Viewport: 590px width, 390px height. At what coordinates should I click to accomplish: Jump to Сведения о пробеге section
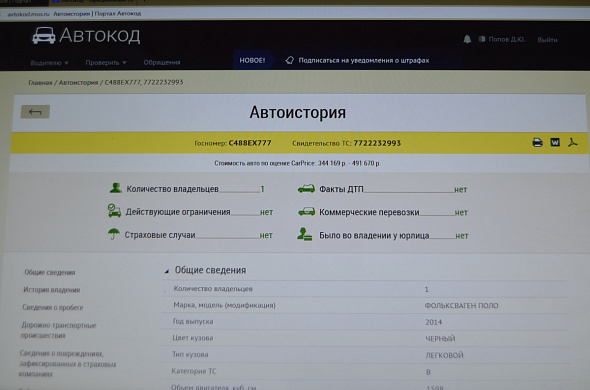click(x=53, y=308)
